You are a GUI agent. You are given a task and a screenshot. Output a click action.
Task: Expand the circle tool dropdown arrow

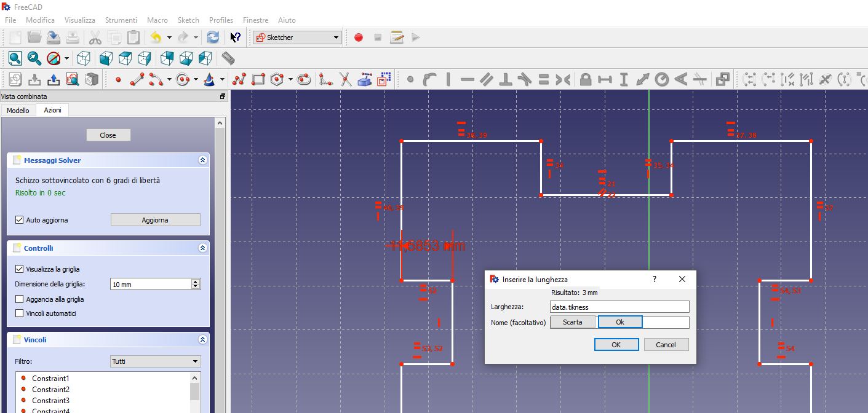tap(196, 79)
